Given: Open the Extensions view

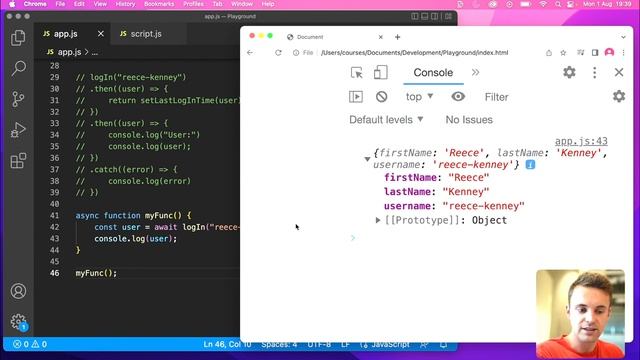Looking at the screenshot, I should (18, 161).
